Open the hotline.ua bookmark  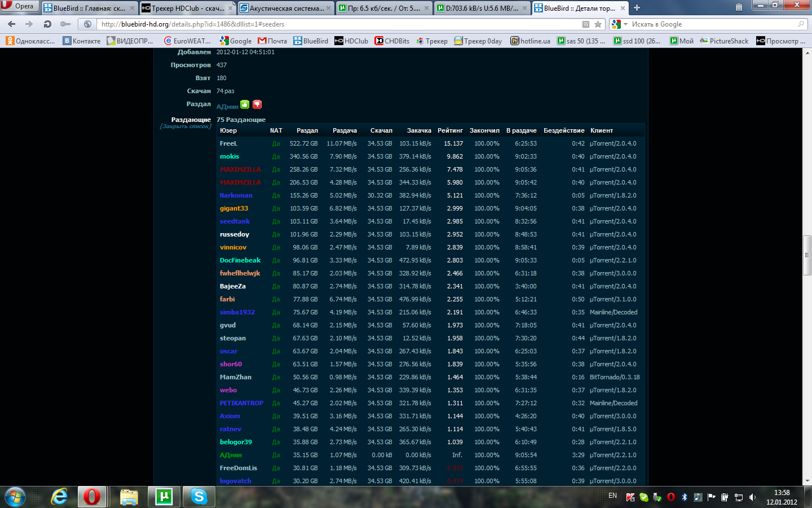coord(531,41)
